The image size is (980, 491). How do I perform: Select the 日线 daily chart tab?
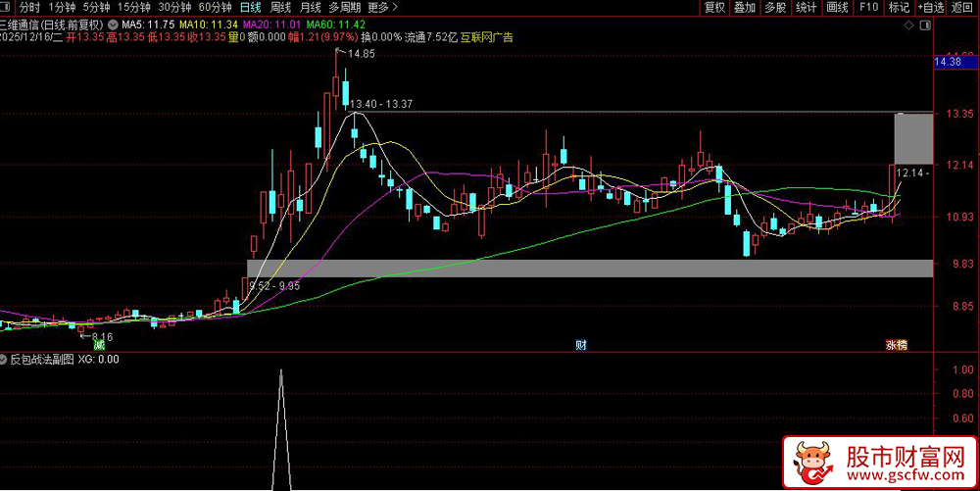(251, 8)
